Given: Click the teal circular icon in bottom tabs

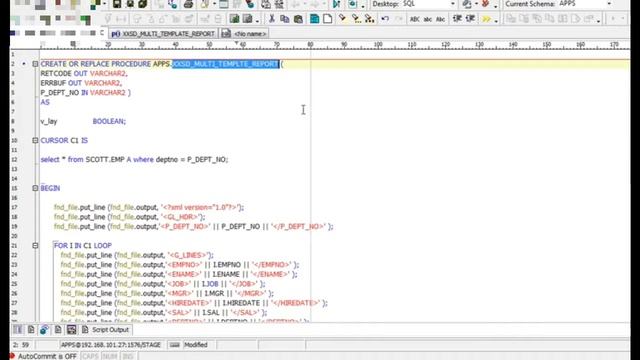Looking at the screenshot, I should pyautogui.click(x=44, y=329).
